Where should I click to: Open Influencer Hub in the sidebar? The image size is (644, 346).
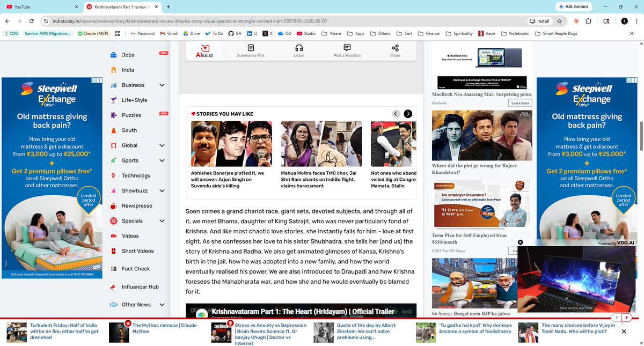(140, 287)
